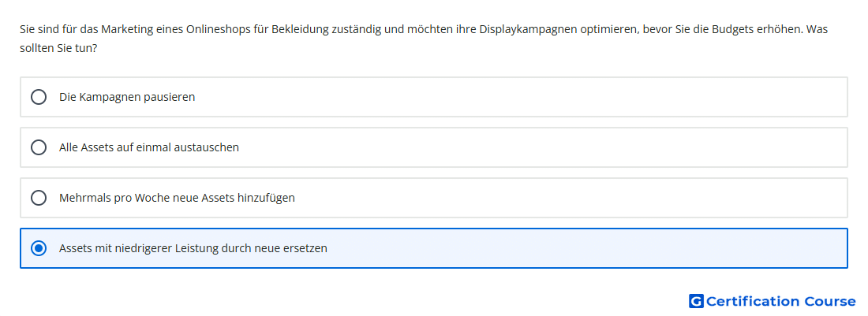
Task: Click the label "Mehrmals pro Woche neue Assets hinzufügen"
Action: (177, 198)
